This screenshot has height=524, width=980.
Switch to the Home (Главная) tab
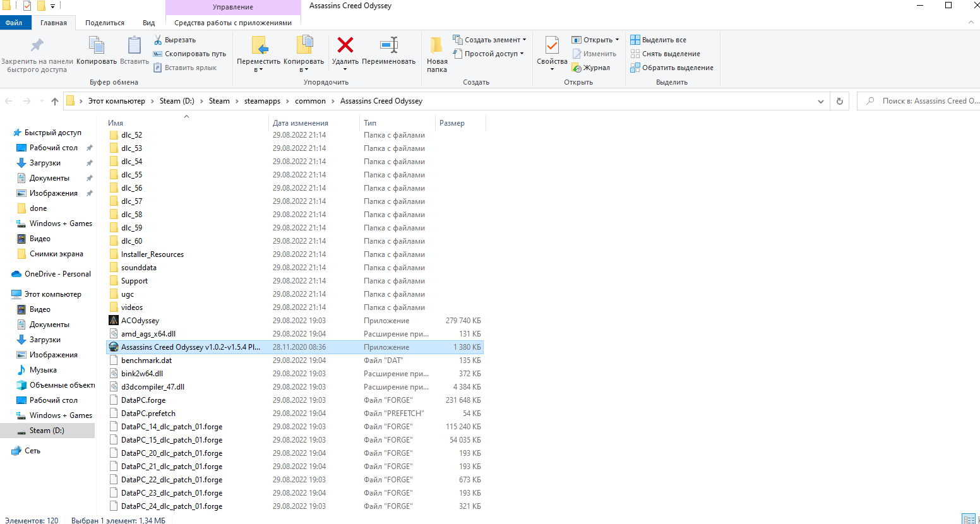[x=54, y=23]
